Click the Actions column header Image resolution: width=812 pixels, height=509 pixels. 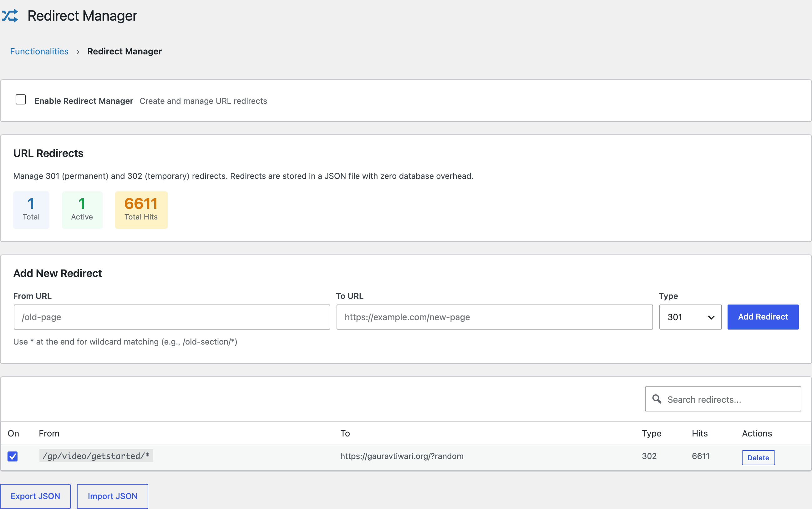757,433
